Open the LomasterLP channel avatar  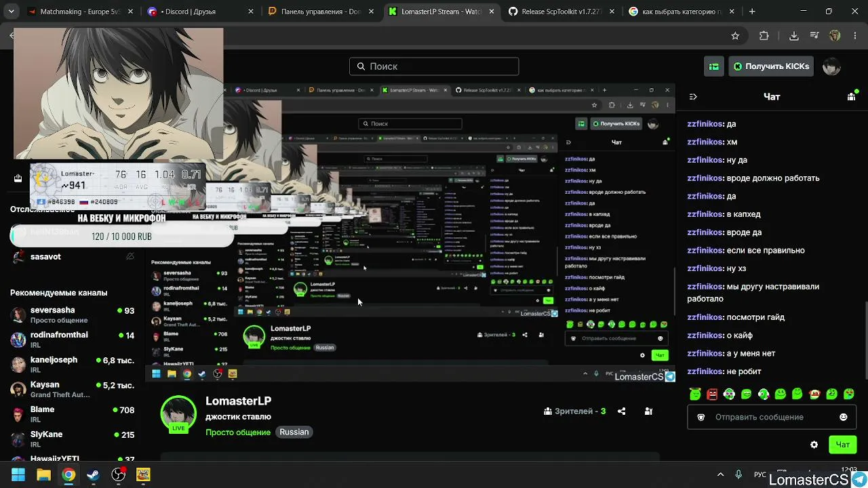coord(178,413)
